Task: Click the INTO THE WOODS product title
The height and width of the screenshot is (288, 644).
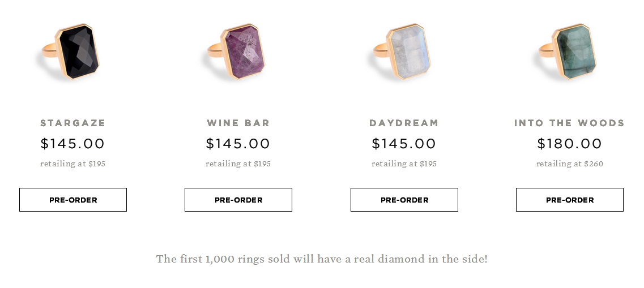Action: click(x=569, y=123)
